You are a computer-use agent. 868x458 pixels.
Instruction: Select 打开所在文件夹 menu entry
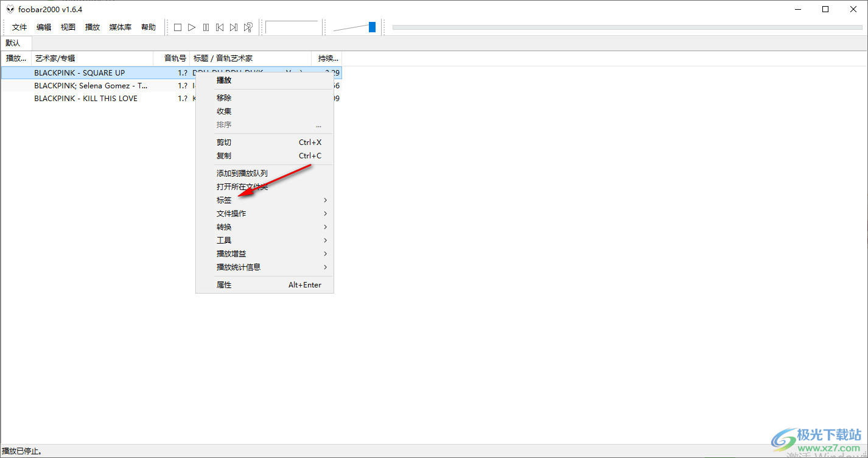(265, 186)
